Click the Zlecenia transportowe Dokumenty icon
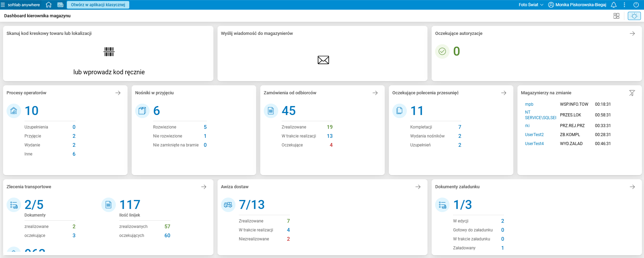This screenshot has width=644, height=258. click(14, 205)
